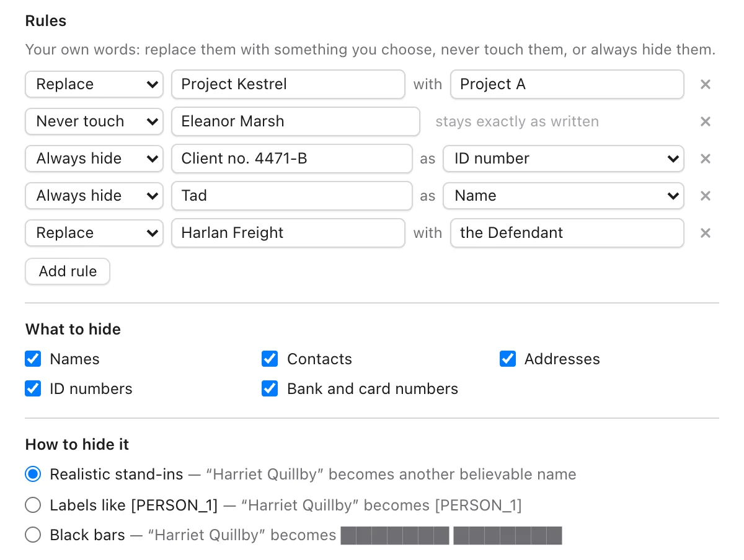The height and width of the screenshot is (560, 744).
Task: Edit the Defendant replacement field
Action: [567, 233]
